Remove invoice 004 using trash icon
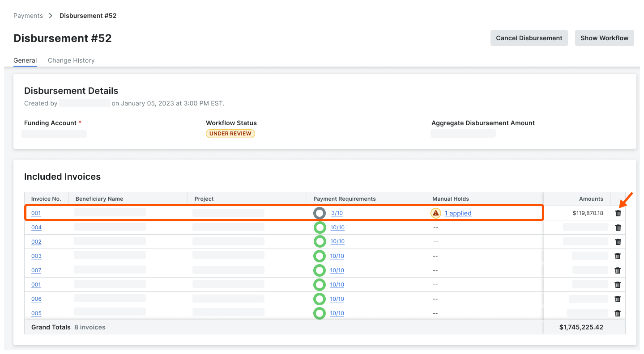The image size is (644, 354). pyautogui.click(x=618, y=228)
